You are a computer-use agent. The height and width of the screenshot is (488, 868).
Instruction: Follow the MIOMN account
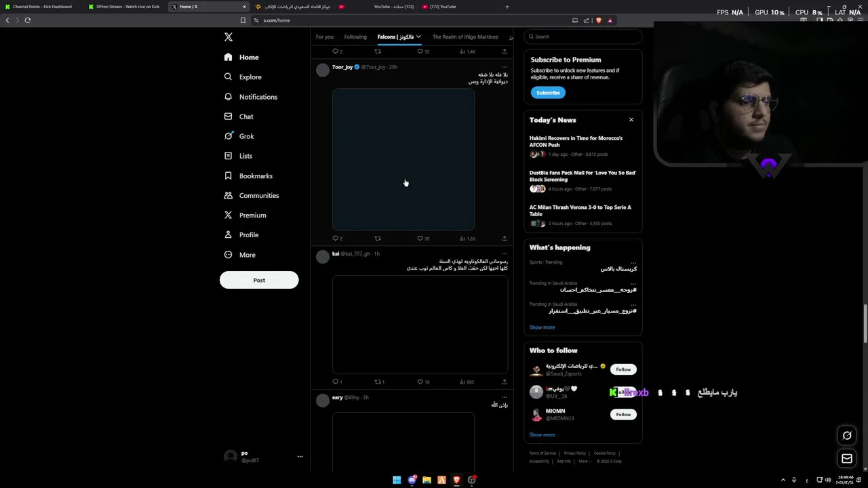[623, 414]
